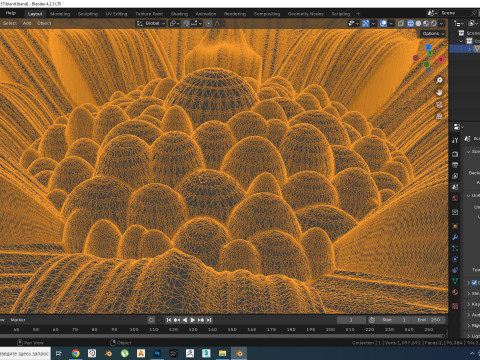
Task: Play the animation in reverse
Action: 185,320
